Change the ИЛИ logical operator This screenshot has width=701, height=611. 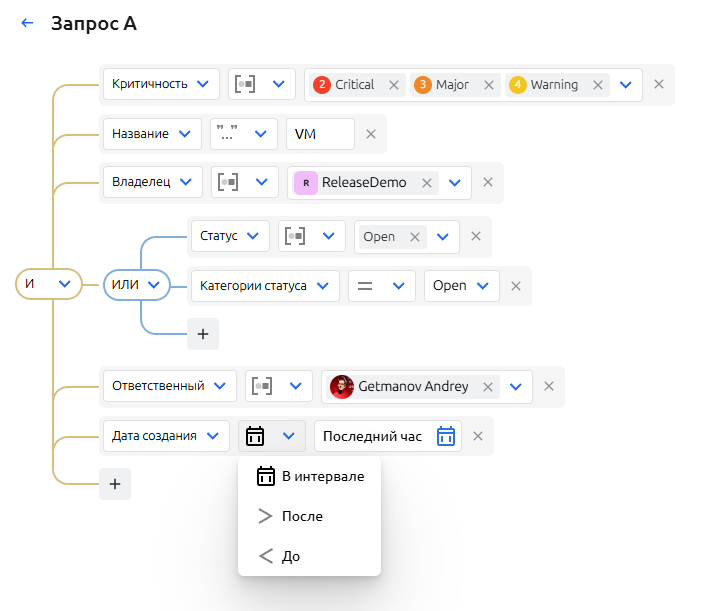point(136,285)
